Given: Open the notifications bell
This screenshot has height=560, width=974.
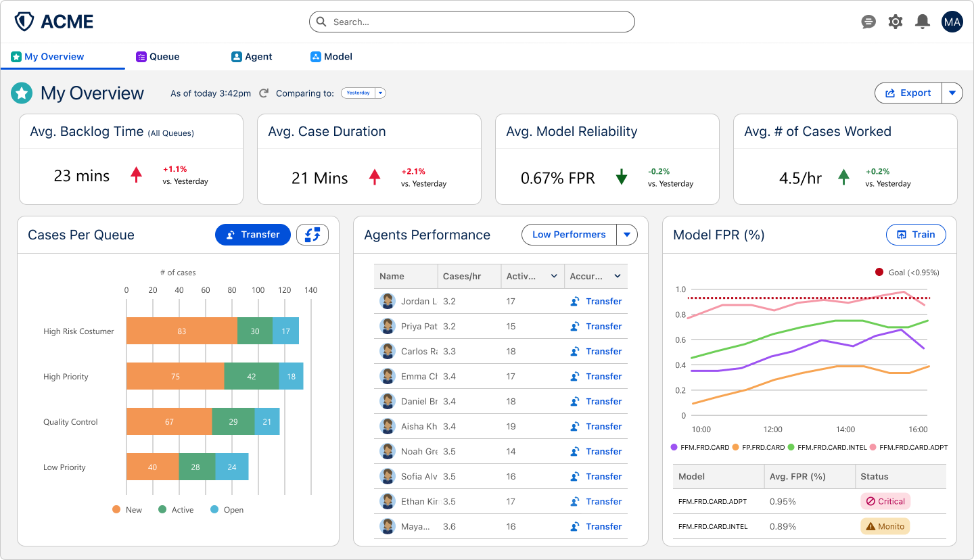Looking at the screenshot, I should coord(923,22).
